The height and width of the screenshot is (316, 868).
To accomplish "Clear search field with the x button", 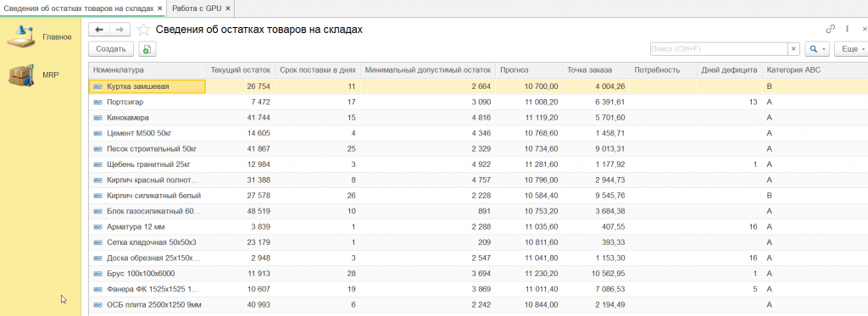I will pyautogui.click(x=793, y=49).
